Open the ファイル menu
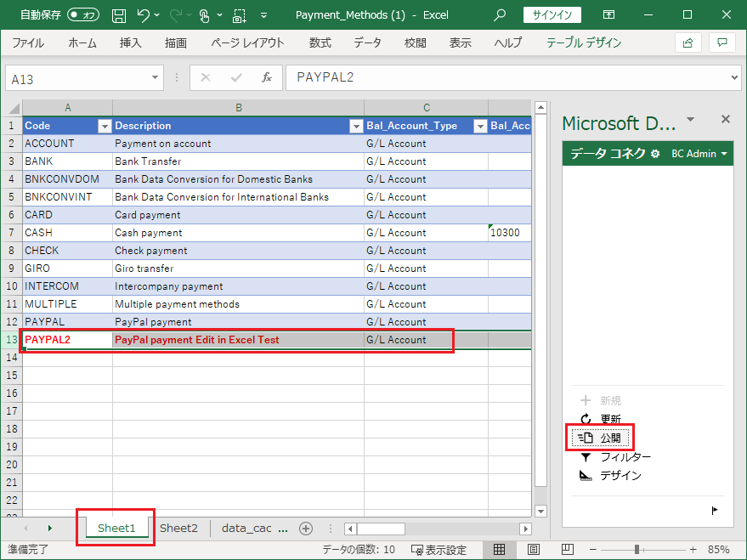This screenshot has height=560, width=747. [x=28, y=42]
